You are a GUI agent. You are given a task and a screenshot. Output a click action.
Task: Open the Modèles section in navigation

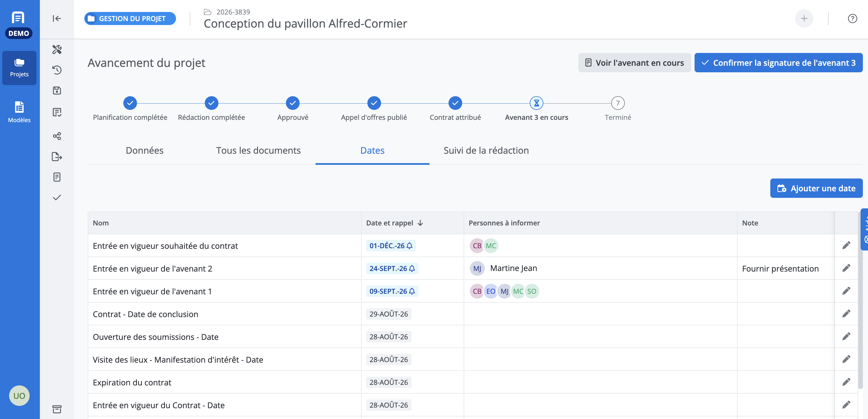point(19,112)
